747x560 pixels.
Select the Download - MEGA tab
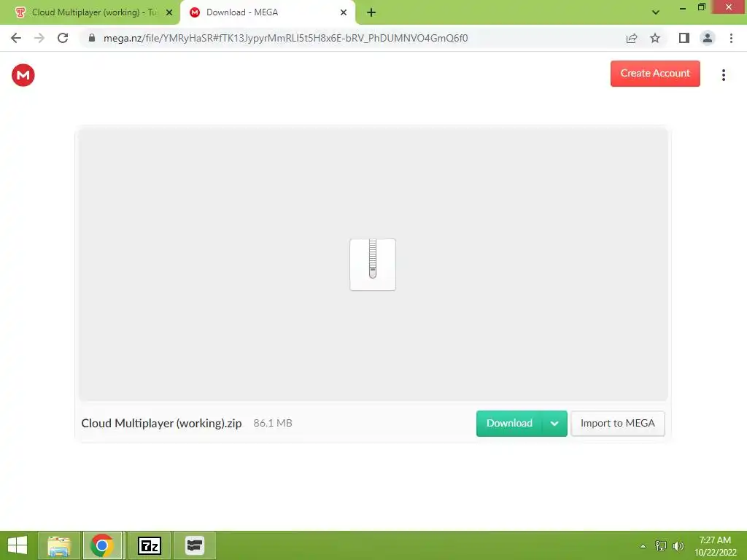[x=267, y=12]
